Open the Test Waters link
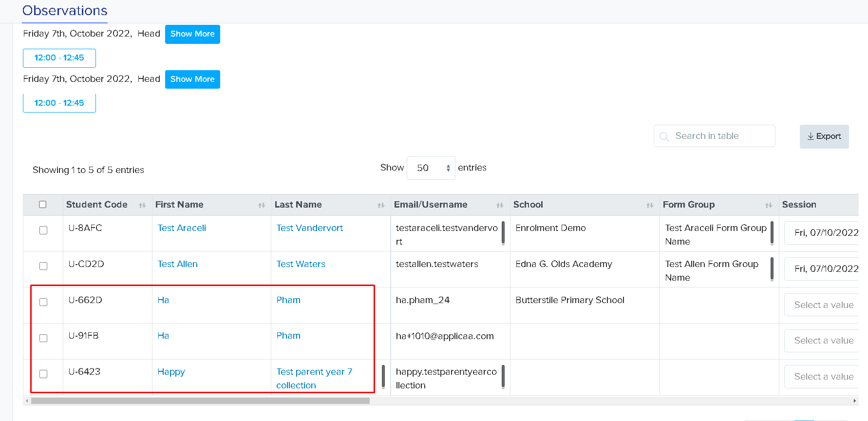Viewport: 868px width, 421px height. (301, 264)
